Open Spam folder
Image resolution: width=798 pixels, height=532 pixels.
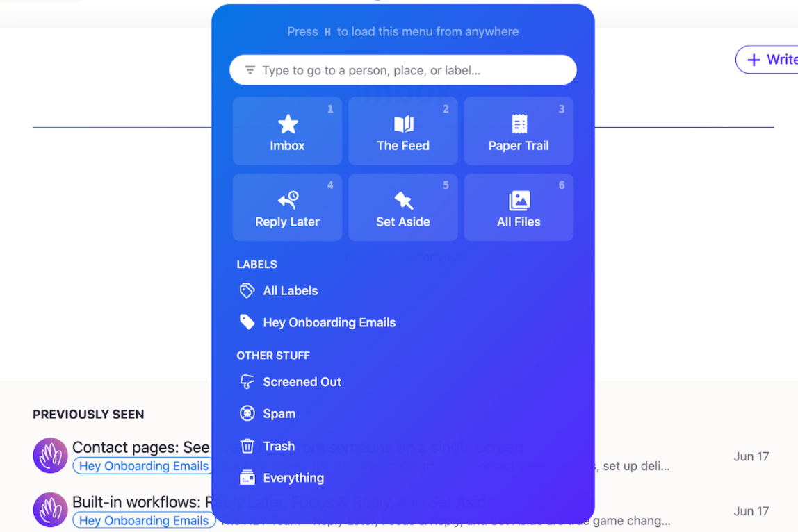tap(279, 414)
